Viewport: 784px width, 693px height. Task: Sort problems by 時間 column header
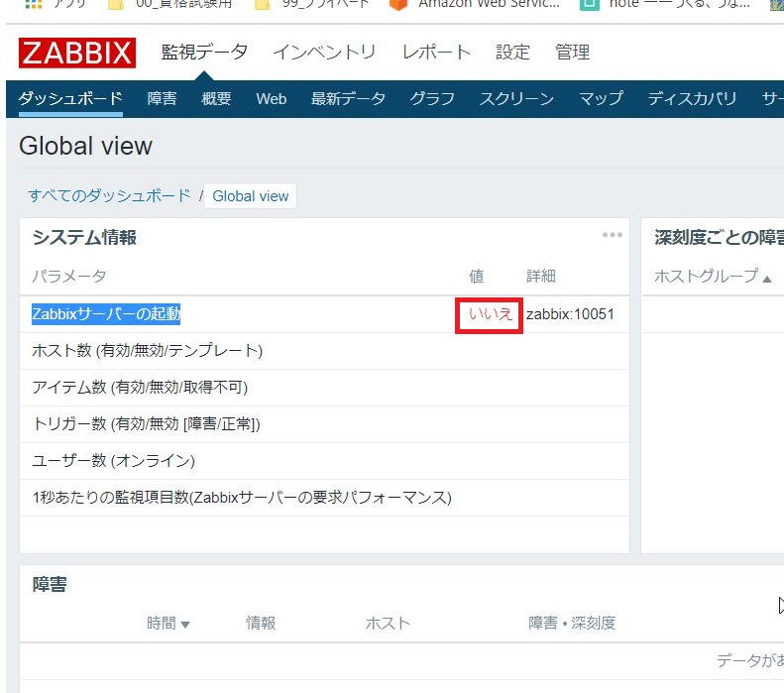tap(168, 623)
